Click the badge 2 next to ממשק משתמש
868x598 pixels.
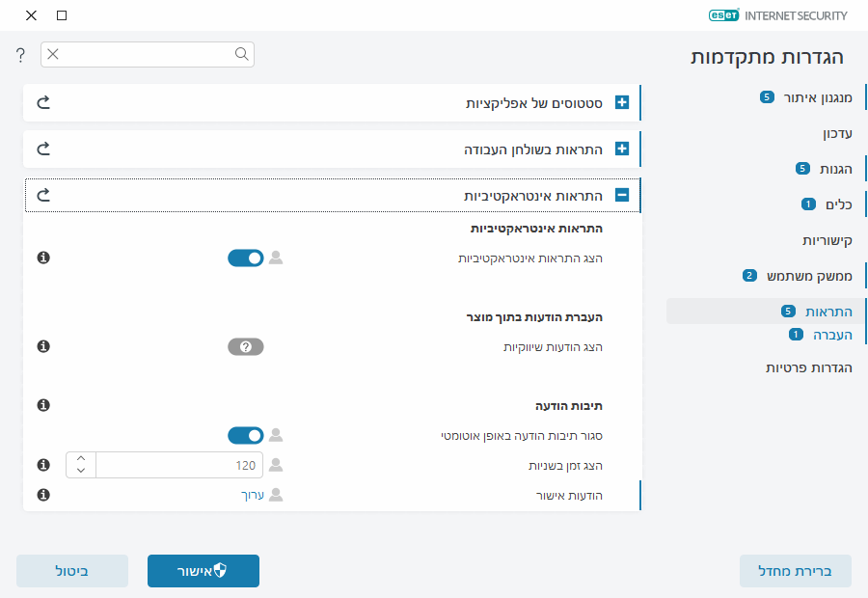(x=749, y=275)
